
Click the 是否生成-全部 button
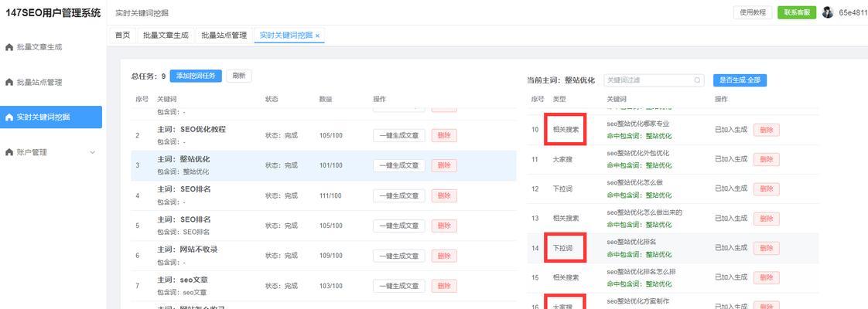740,80
